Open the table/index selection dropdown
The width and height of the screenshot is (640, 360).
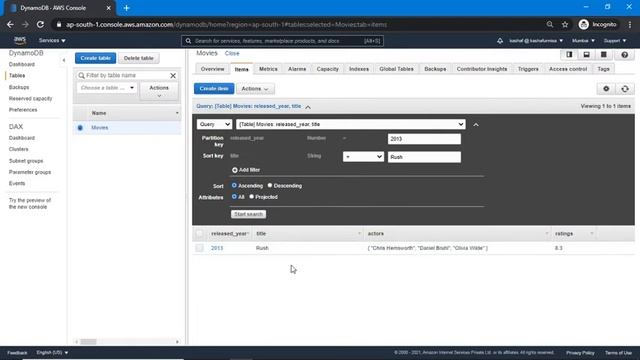[351, 124]
